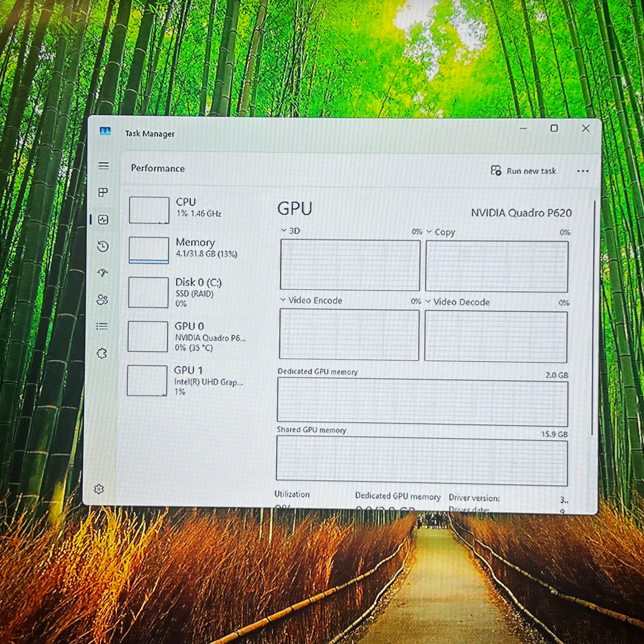Click the Copy engine usage graph
This screenshot has height=644, width=644.
tap(497, 267)
